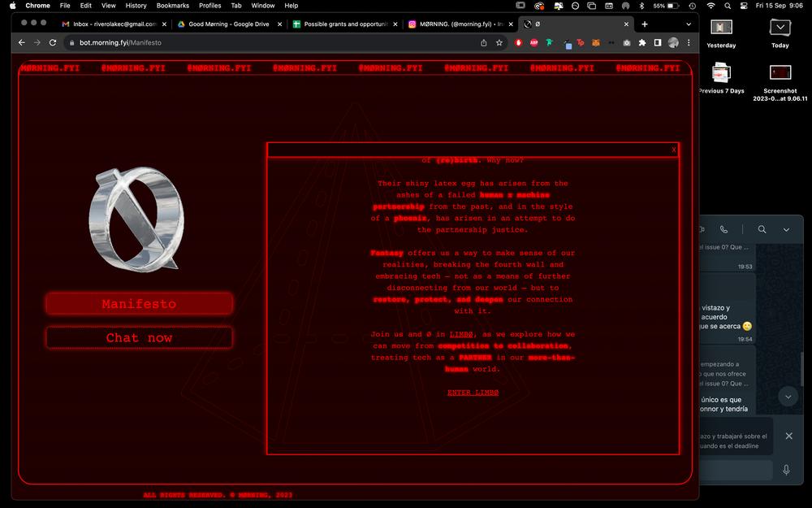Open the ABP Adblock Plus extension
The height and width of the screenshot is (508, 812).
(x=534, y=42)
